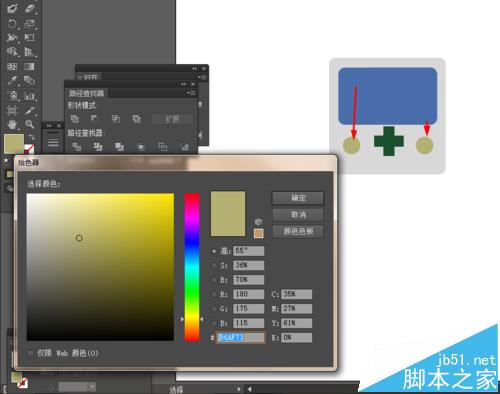Click the Crop pathfinder icon
Screen dimensions: 500x394
click(141, 147)
